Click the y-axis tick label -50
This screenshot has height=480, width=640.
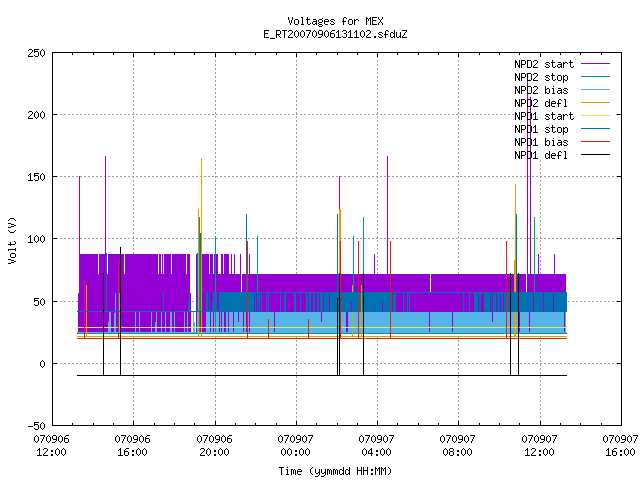[x=36, y=426]
